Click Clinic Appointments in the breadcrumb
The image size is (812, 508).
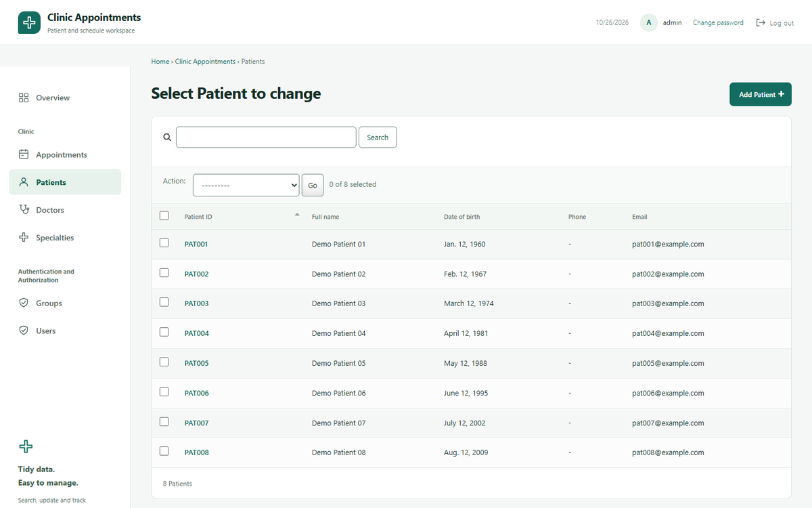[205, 61]
